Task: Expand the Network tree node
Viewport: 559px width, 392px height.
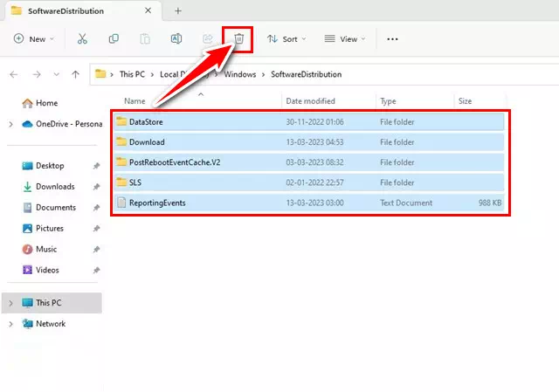Action: coord(10,324)
